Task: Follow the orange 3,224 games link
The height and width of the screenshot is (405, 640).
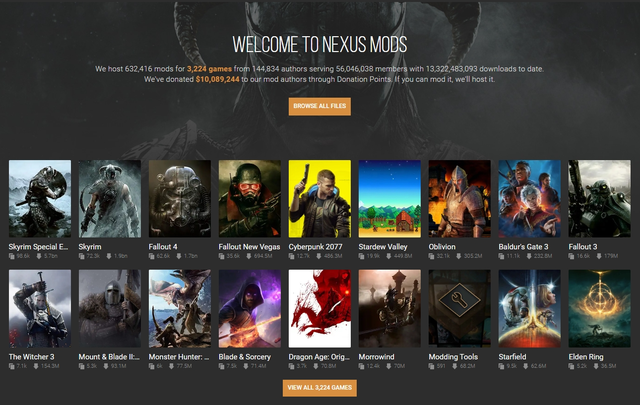Action: 209,69
